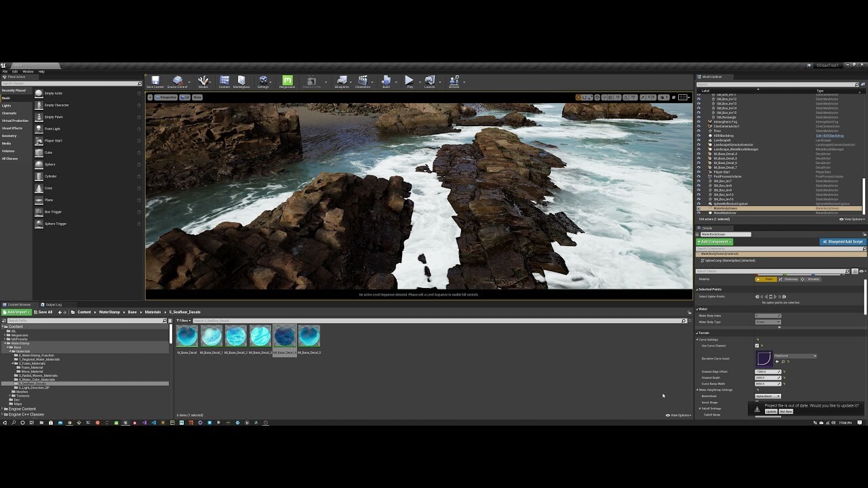The width and height of the screenshot is (868, 488).
Task: Open Megascans from the toolbar
Action: pyautogui.click(x=286, y=81)
